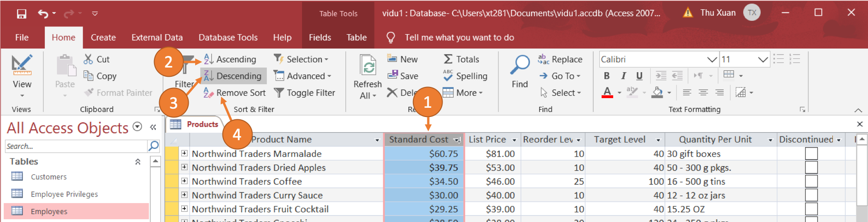Image resolution: width=868 pixels, height=222 pixels.
Task: Toggle Discontinued checkbox for Coffee row
Action: click(811, 181)
